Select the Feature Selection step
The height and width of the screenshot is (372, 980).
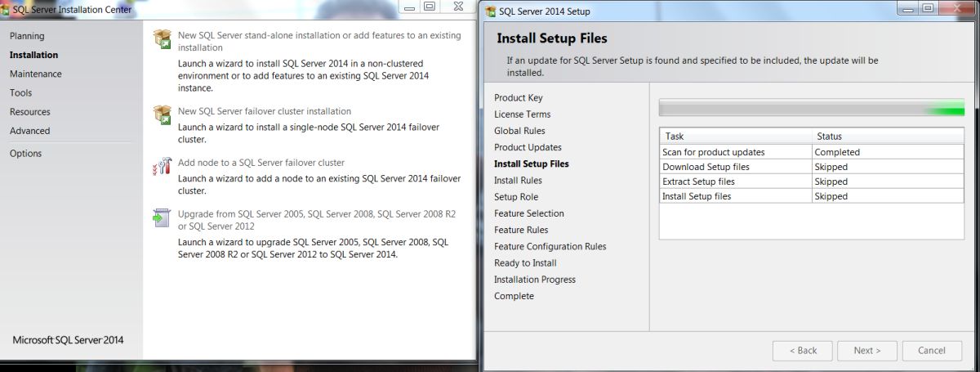[529, 213]
